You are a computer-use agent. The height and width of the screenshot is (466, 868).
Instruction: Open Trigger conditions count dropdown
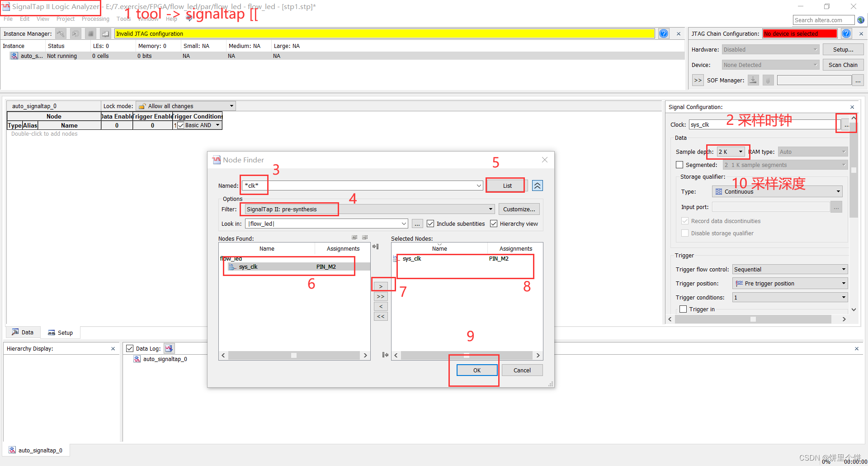pyautogui.click(x=790, y=297)
